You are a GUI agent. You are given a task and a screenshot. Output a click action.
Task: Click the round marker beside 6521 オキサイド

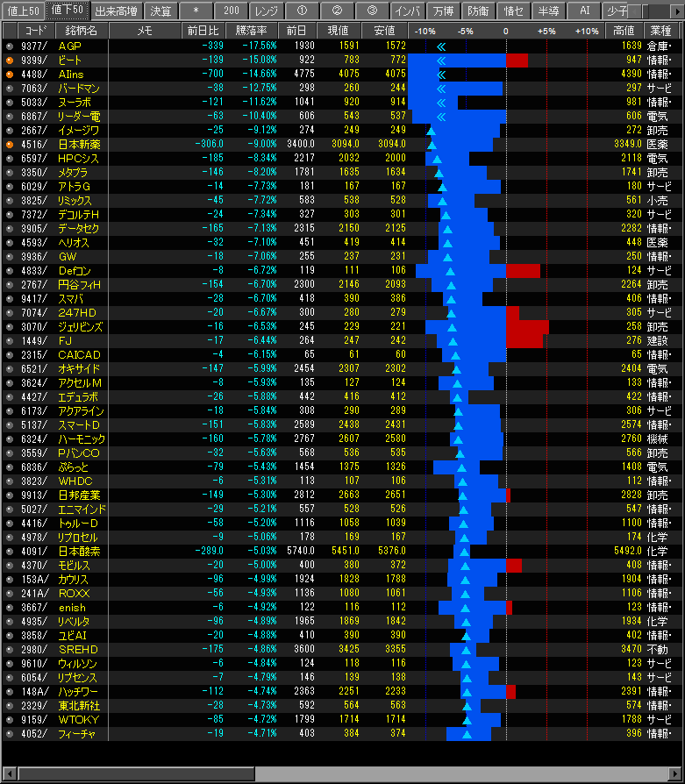[x=10, y=369]
